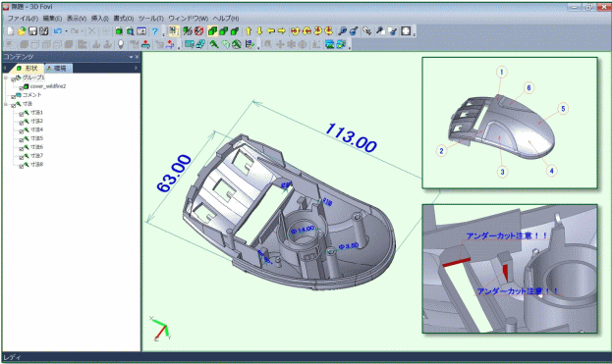Screen dimensions: 612x364
Task: Collapse the グループ1 tree node
Action: 6,78
